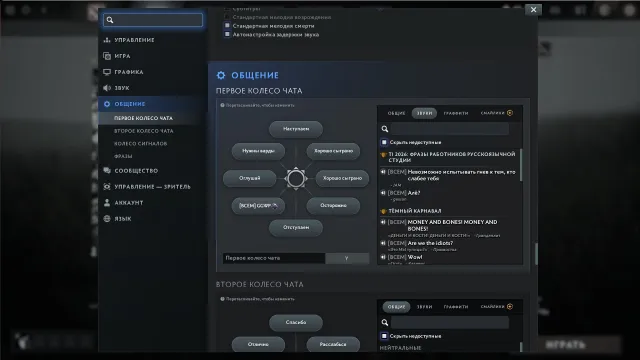
Task: Select the 'Осторожно' wheel slot
Action: [333, 206]
